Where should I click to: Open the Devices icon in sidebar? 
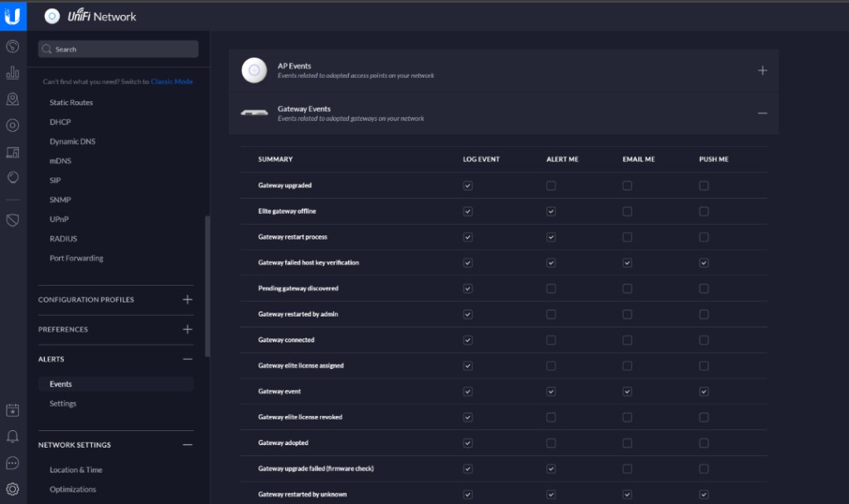[12, 126]
